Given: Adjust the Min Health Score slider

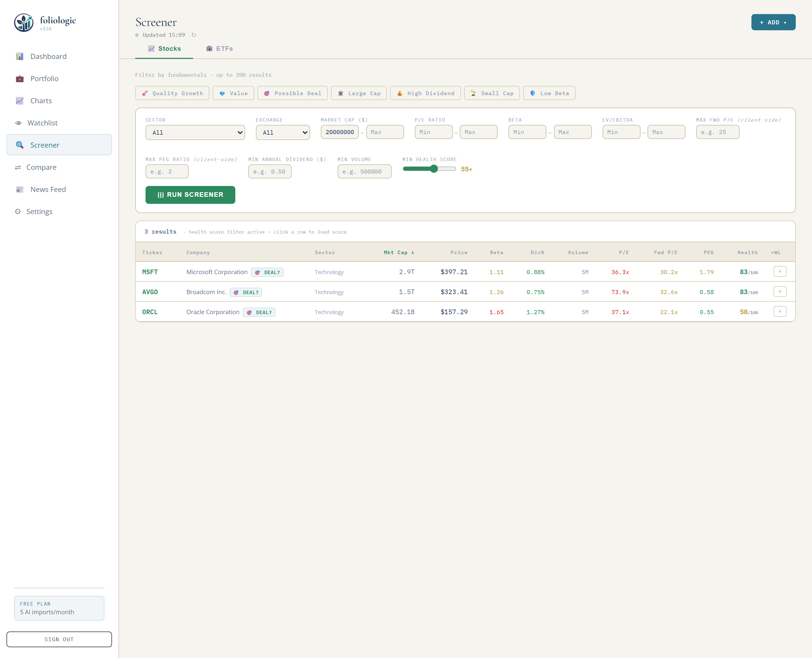Looking at the screenshot, I should (434, 169).
